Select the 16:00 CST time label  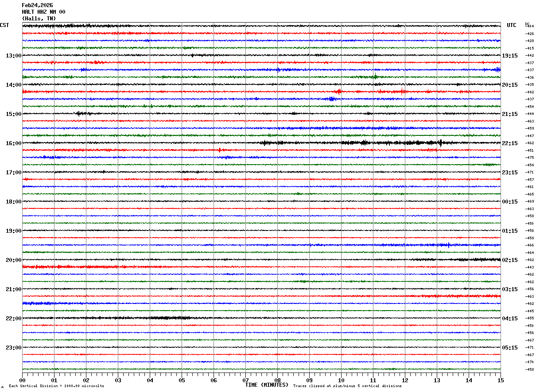pos(14,143)
